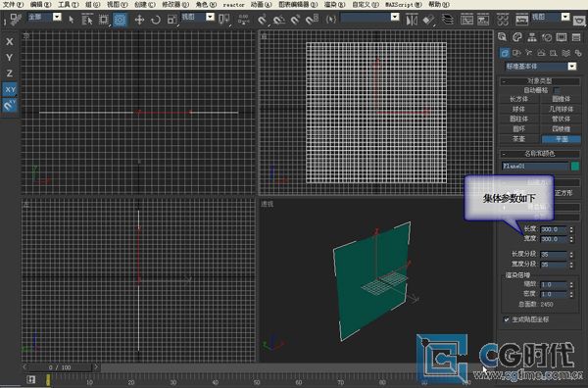The image size is (588, 388).
Task: Restrict to XY plane axis constraint
Action: coord(10,89)
